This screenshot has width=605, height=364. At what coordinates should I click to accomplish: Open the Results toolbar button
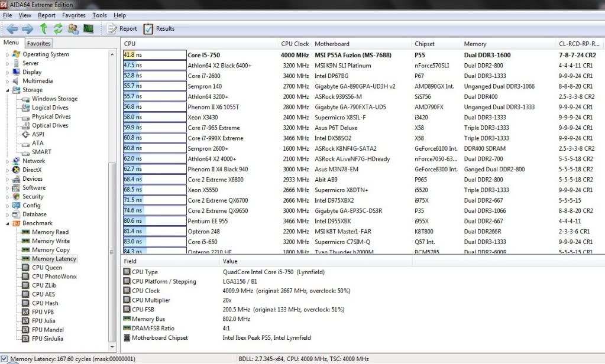(159, 28)
